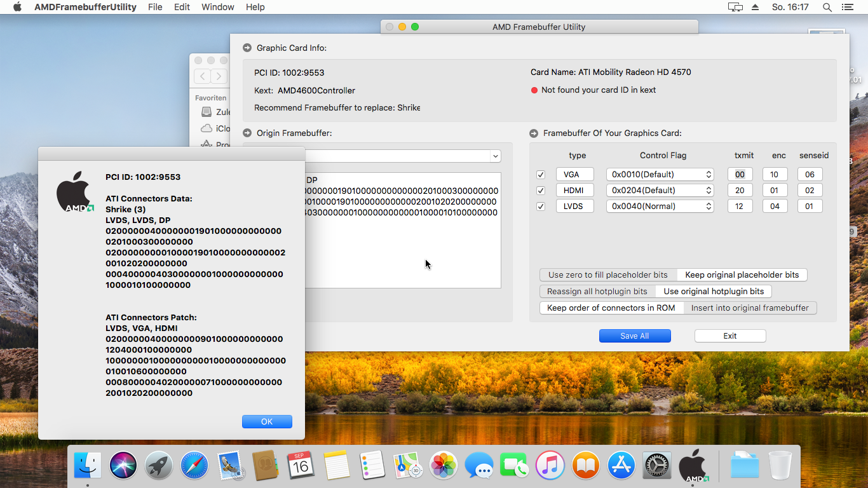Screen dimensions: 868x488
Task: Open Downloads folder in the dock
Action: (744, 465)
